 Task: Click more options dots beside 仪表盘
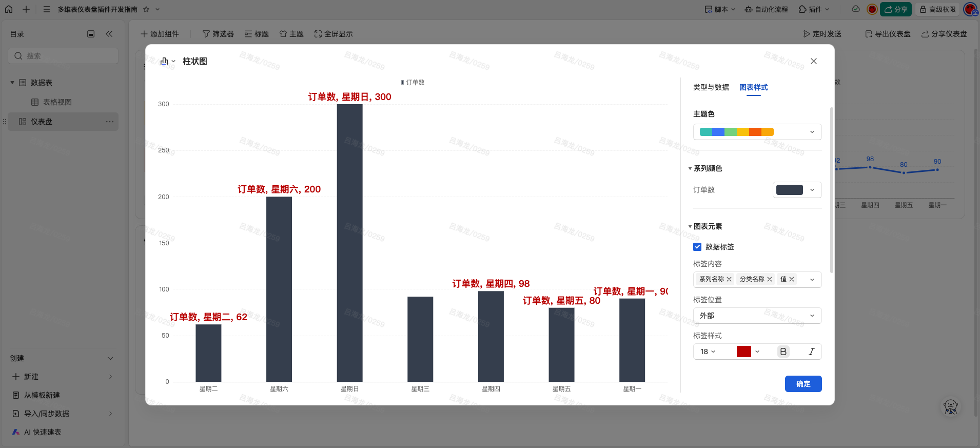click(110, 122)
